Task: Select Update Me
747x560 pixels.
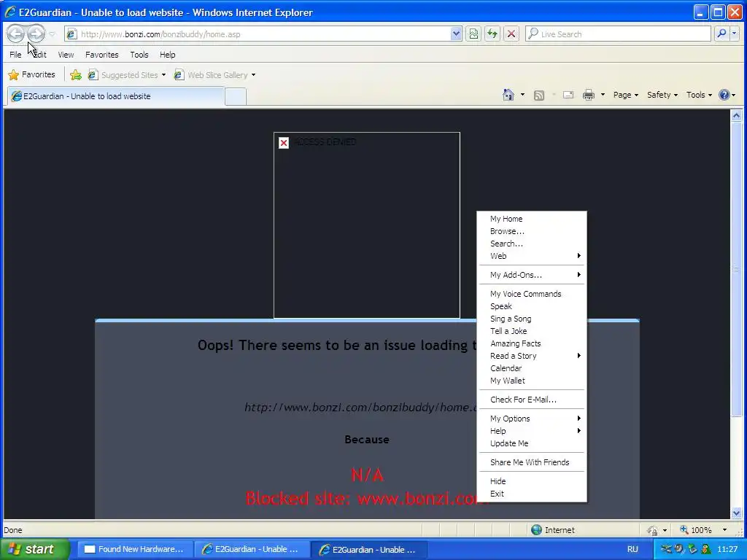Action: pos(532,443)
